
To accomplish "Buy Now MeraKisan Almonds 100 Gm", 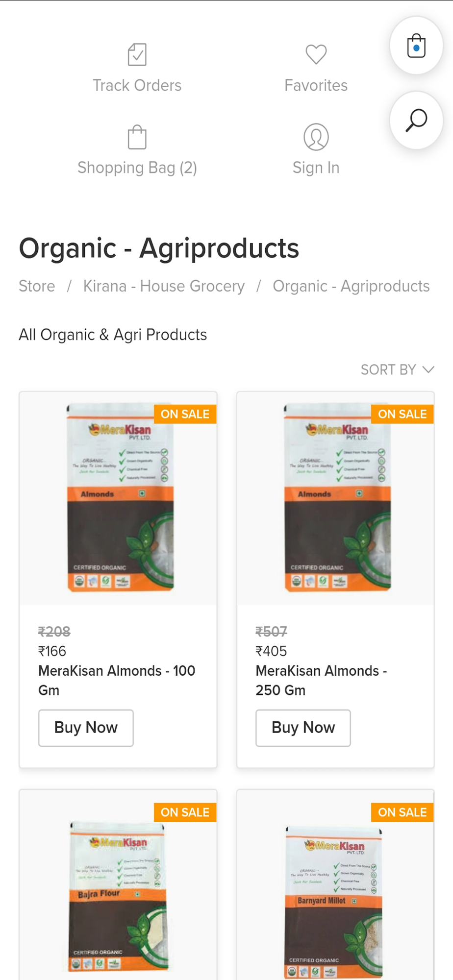I will point(86,728).
